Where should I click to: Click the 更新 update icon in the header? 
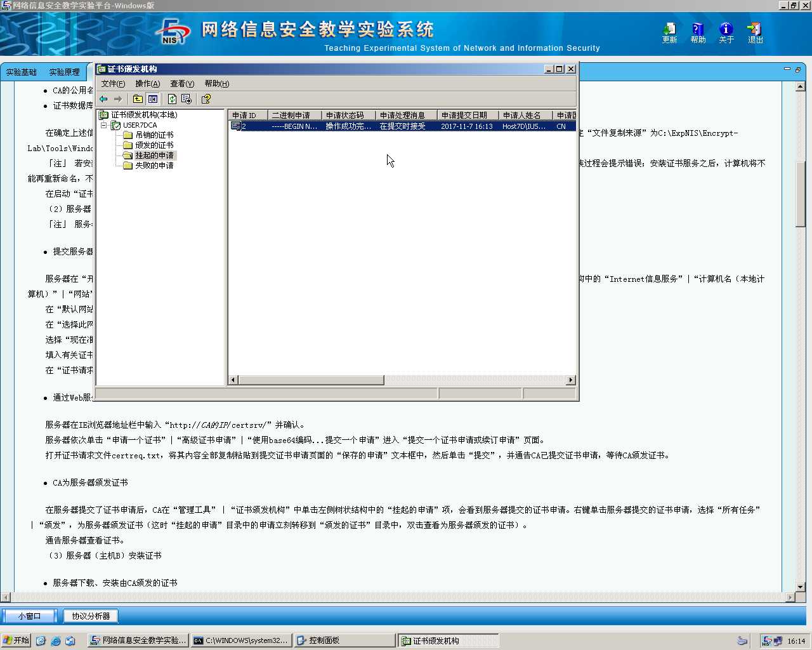click(x=670, y=33)
